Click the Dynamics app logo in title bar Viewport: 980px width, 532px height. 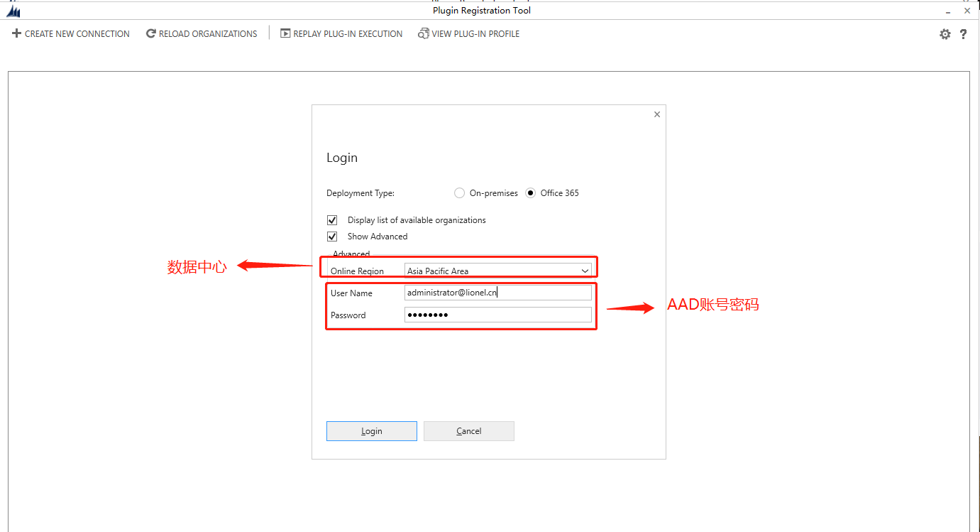[13, 11]
